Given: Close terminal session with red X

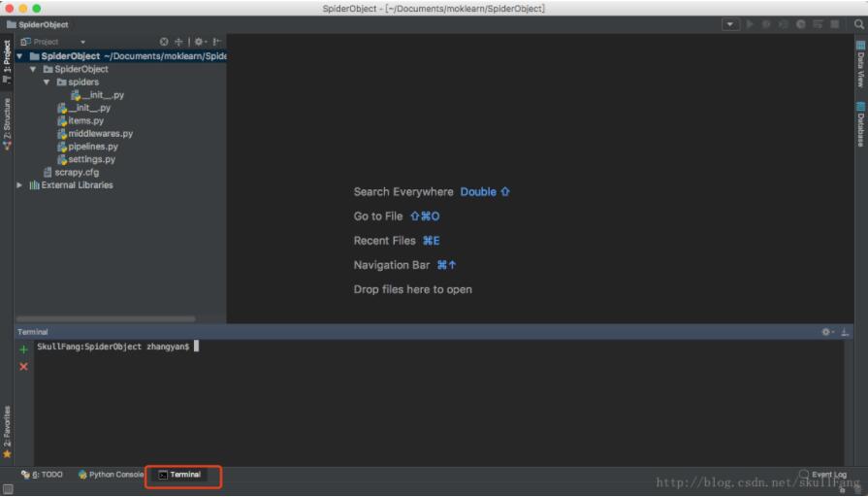Looking at the screenshot, I should (24, 367).
